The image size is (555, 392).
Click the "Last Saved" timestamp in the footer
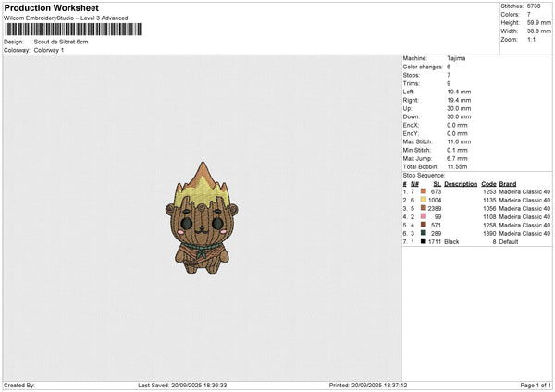click(182, 386)
